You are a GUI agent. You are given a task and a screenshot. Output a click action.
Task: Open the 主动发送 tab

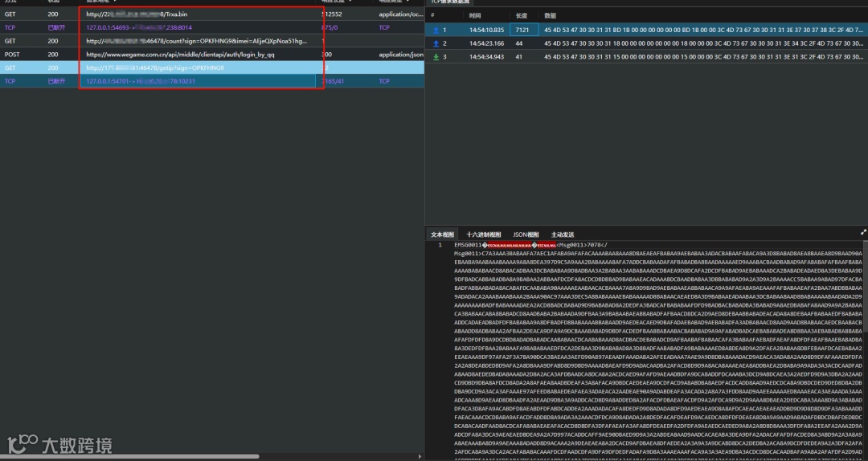[563, 235]
